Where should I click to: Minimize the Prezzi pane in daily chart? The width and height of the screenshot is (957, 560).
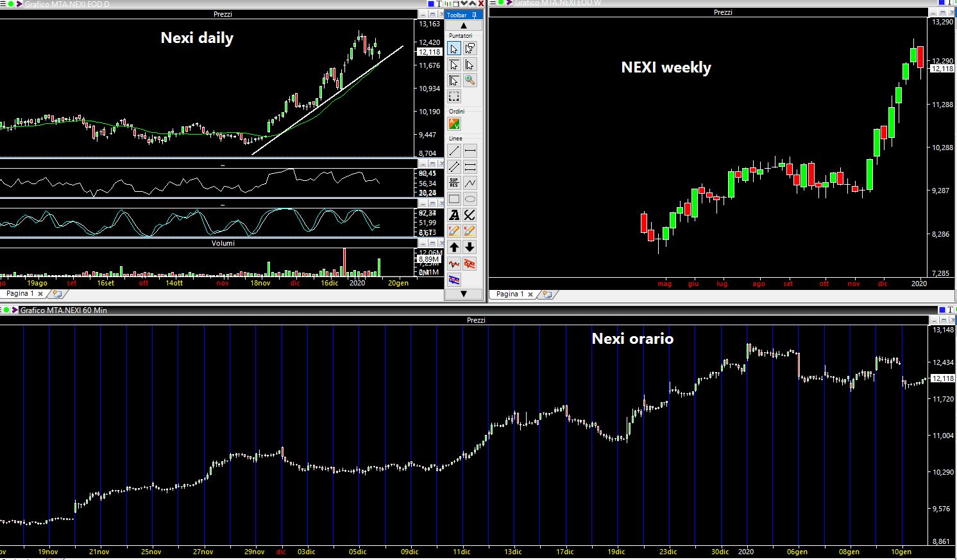pos(423,15)
